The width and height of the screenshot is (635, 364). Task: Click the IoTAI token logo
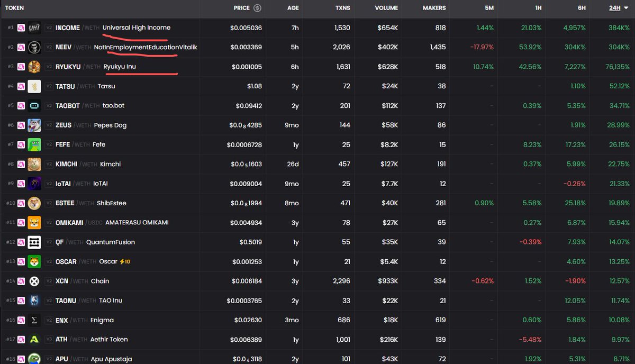point(34,184)
